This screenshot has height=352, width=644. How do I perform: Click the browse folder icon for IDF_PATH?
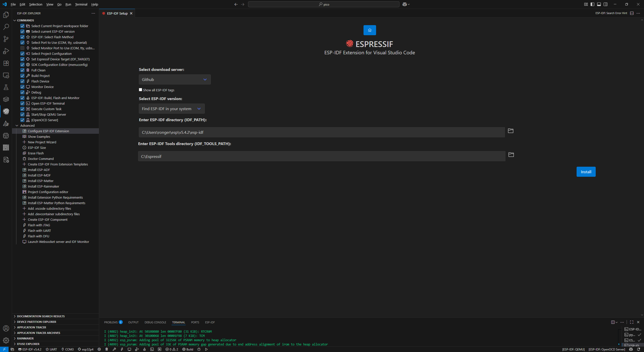510,131
